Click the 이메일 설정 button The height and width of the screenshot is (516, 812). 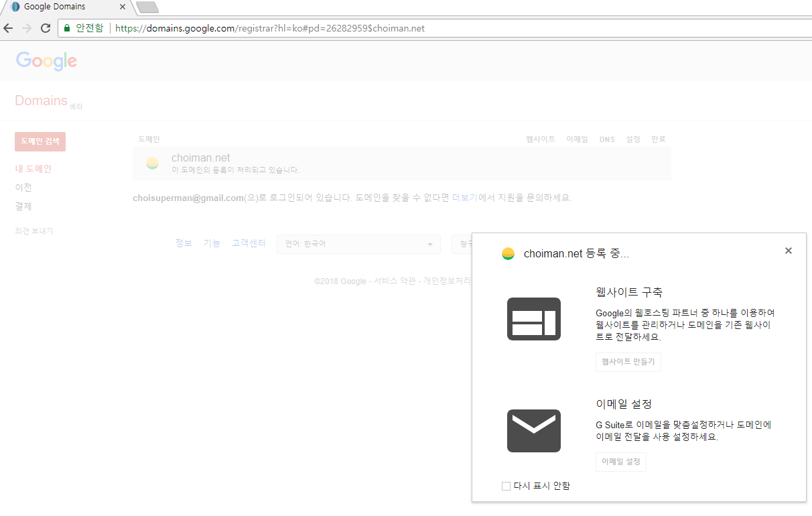(x=621, y=462)
